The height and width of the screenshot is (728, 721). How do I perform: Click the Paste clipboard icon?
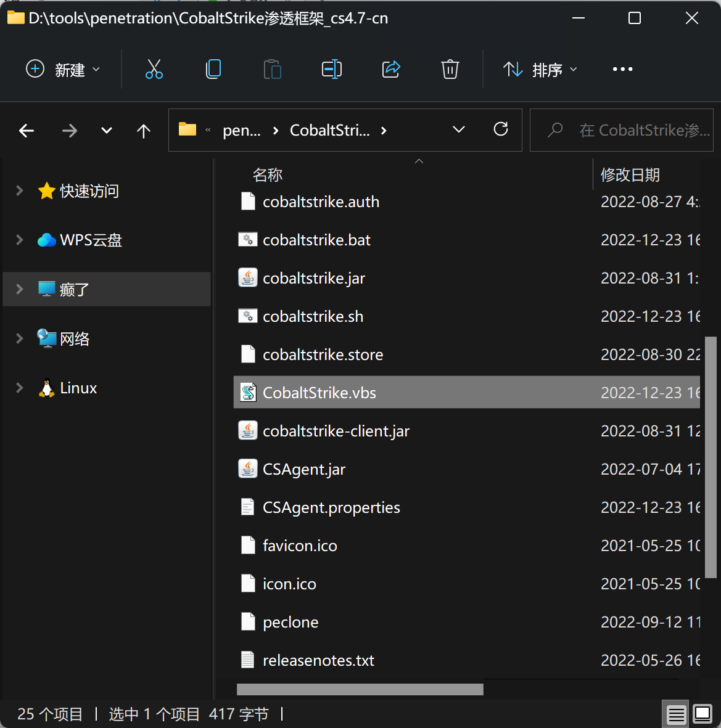[x=272, y=70]
